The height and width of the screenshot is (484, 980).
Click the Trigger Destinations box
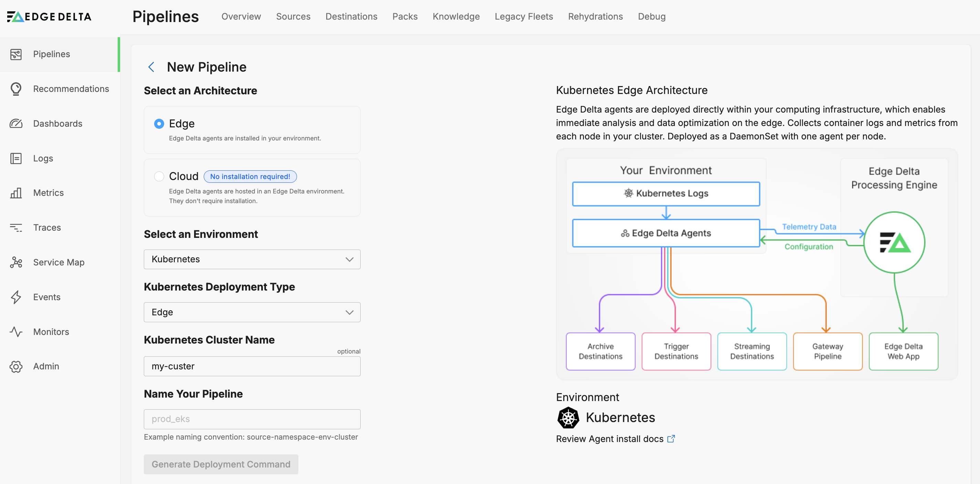pyautogui.click(x=676, y=351)
